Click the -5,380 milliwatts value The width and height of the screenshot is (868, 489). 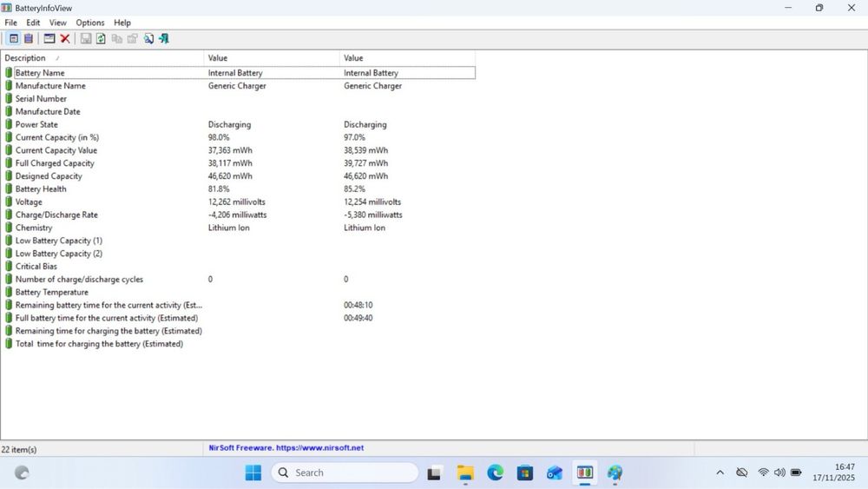point(373,215)
